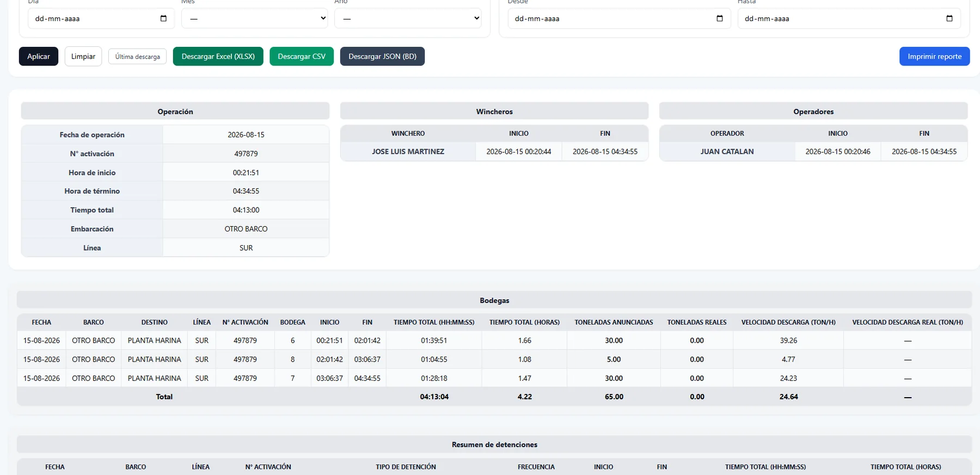Select time total 01:28:18 in bodega 7 row

click(434, 378)
